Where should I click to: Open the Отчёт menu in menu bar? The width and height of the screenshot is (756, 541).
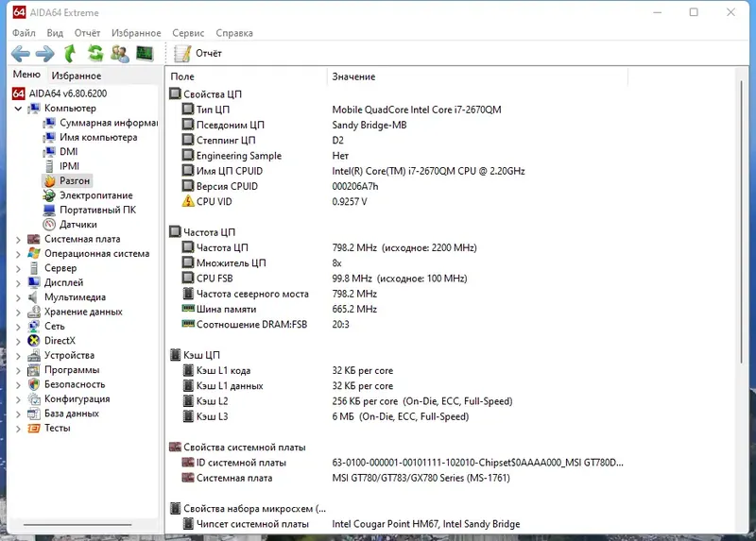[x=87, y=33]
